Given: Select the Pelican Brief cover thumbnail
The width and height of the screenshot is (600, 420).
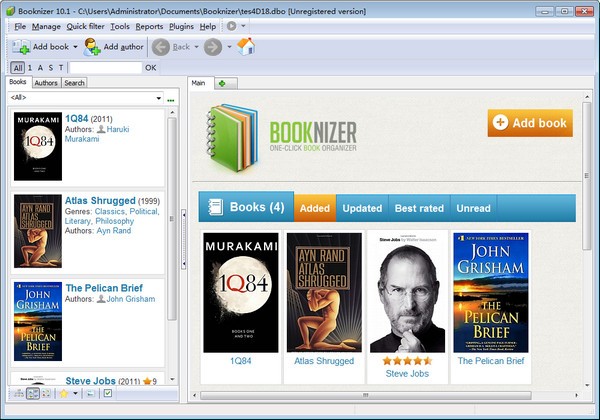Looking at the screenshot, I should 490,292.
